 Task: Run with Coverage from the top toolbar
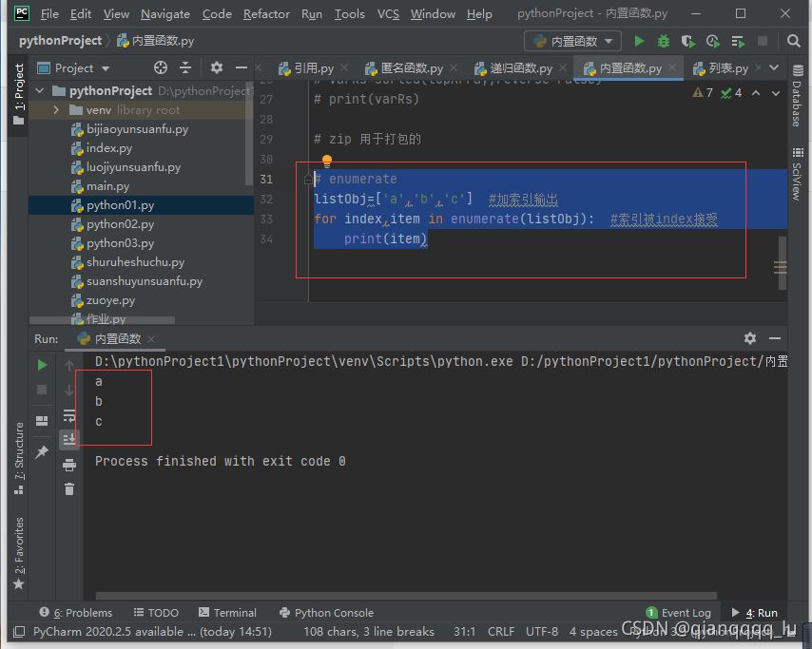[x=688, y=42]
